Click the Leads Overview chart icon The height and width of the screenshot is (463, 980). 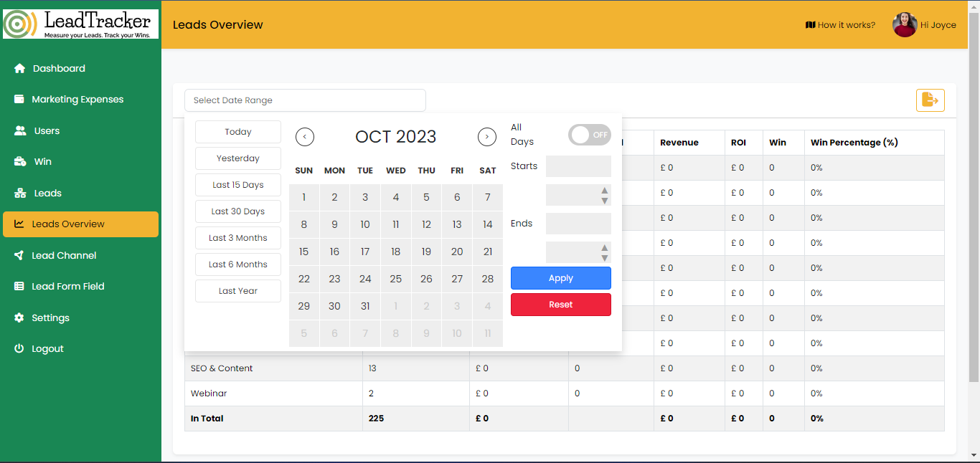(x=19, y=224)
